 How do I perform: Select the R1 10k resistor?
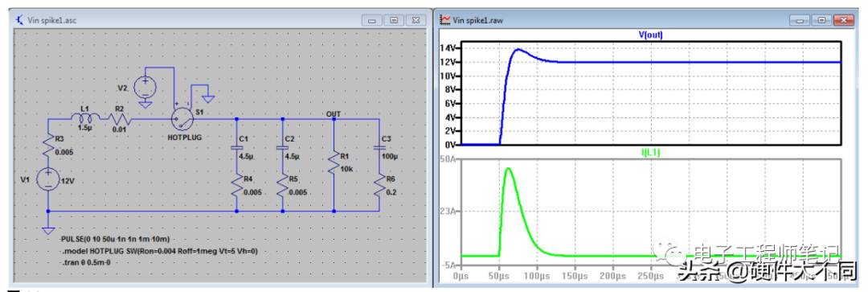[334, 165]
